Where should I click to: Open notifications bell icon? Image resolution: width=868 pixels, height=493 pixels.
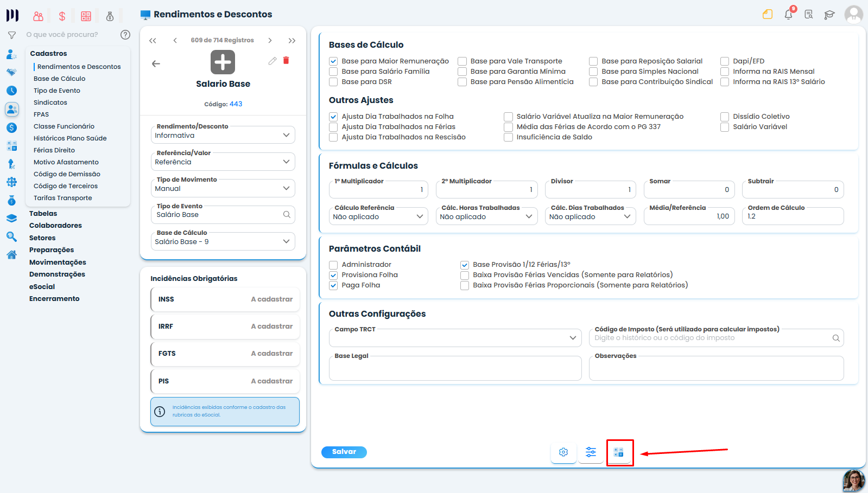[x=788, y=15]
